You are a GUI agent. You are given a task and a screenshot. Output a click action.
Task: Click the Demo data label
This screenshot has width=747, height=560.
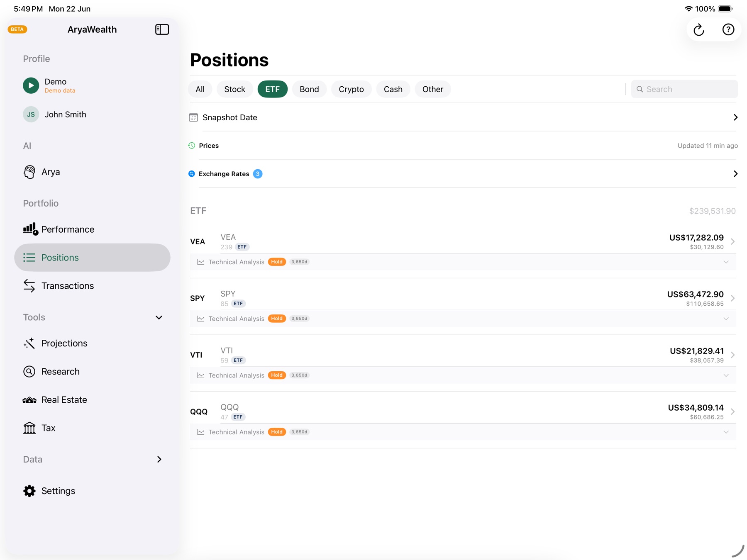60,91
